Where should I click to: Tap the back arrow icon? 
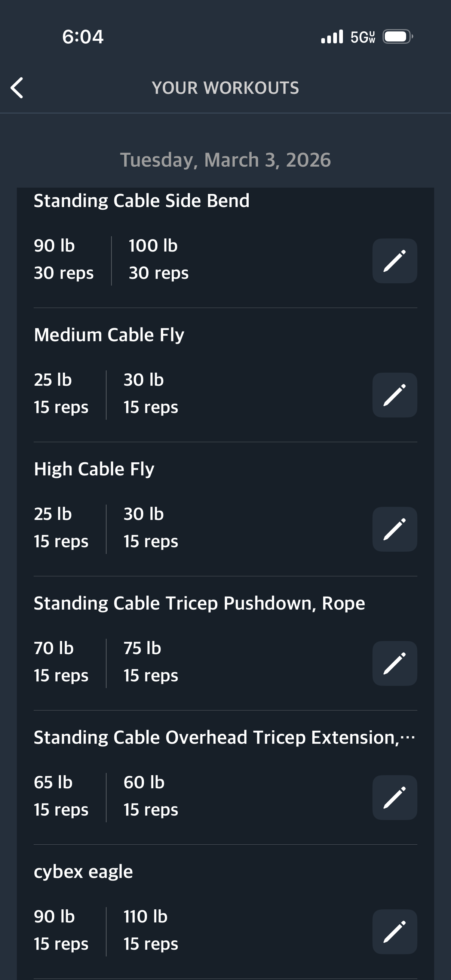pyautogui.click(x=17, y=88)
